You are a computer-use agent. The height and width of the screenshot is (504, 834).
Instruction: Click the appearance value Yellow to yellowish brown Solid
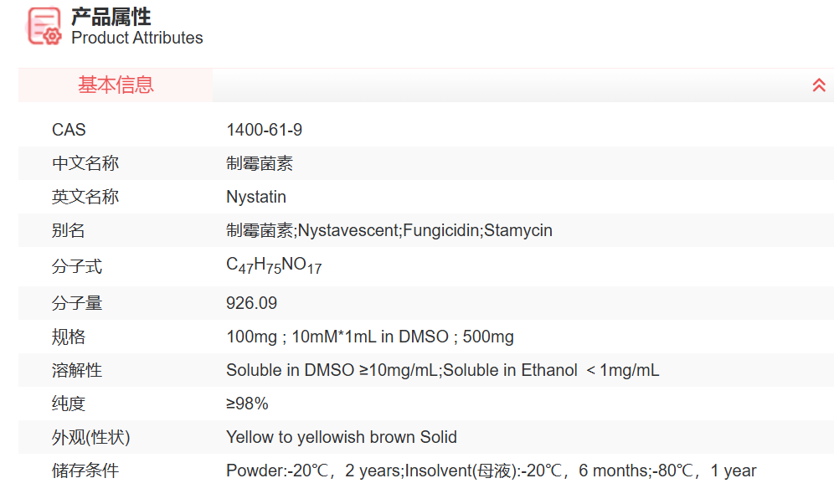[342, 437]
